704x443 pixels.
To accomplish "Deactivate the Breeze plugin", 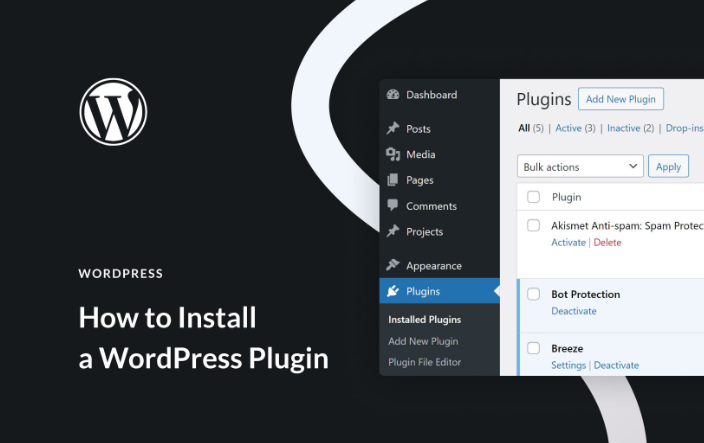I will 616,365.
